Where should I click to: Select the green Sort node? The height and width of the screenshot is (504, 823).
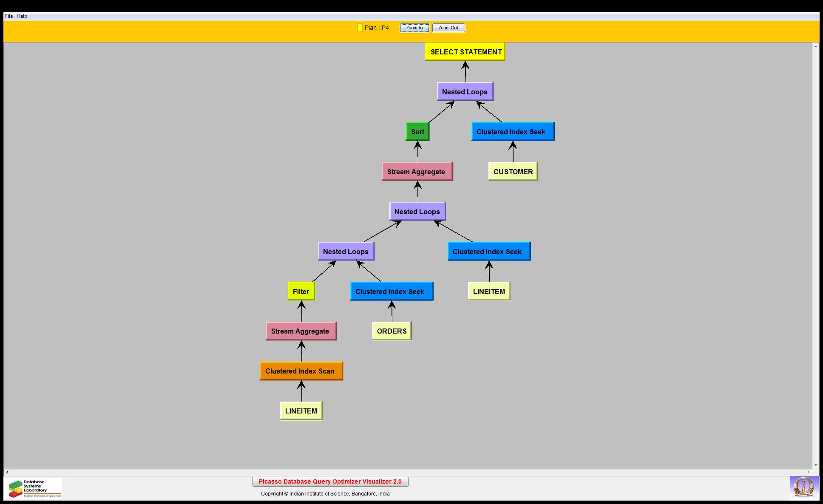click(x=417, y=132)
